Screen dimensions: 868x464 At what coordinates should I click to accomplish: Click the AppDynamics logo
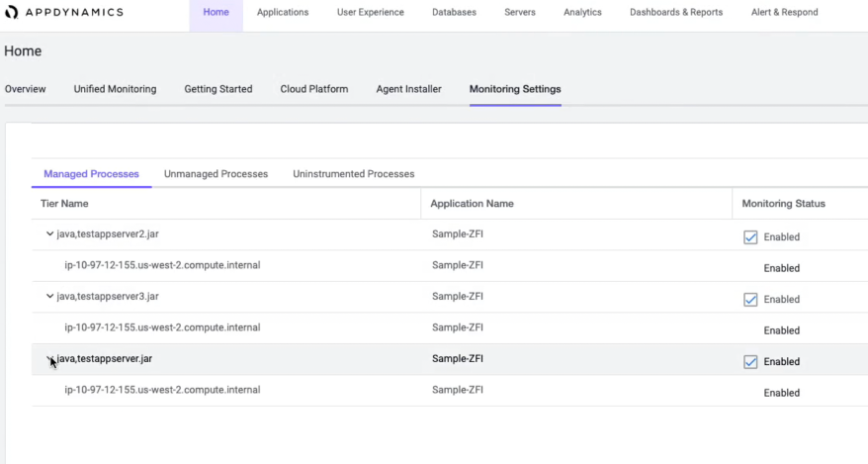pyautogui.click(x=64, y=12)
